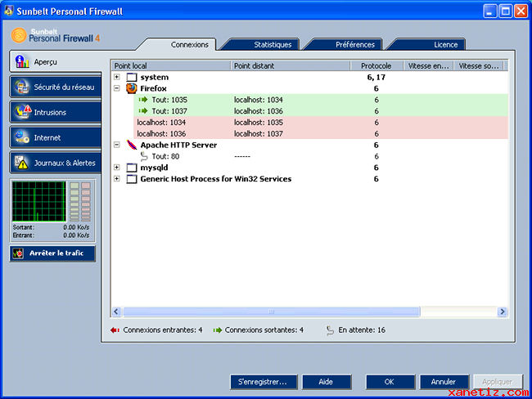Close the Sunbelt Personal Firewall window
This screenshot has width=532, height=399.
point(521,11)
